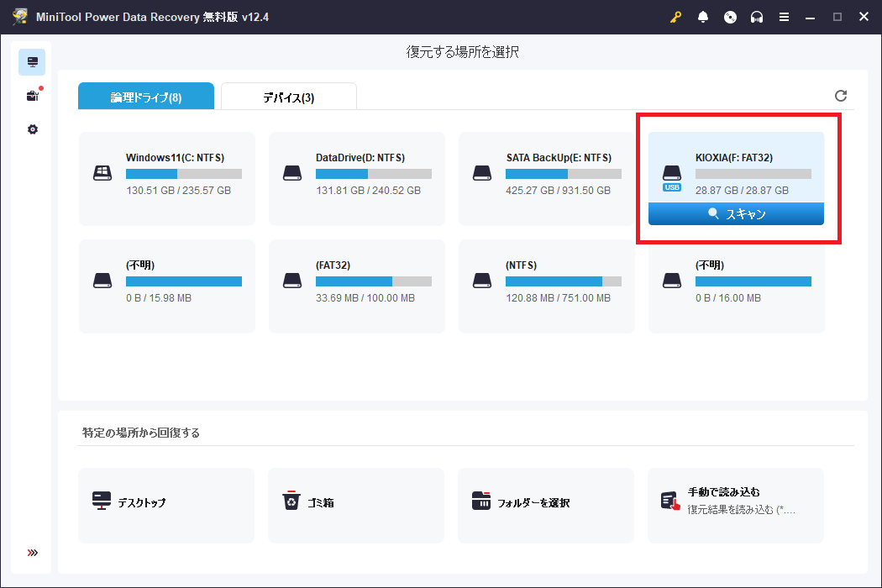Screen dimensions: 882x588
Task: Open the registration key icon
Action: pos(675,17)
